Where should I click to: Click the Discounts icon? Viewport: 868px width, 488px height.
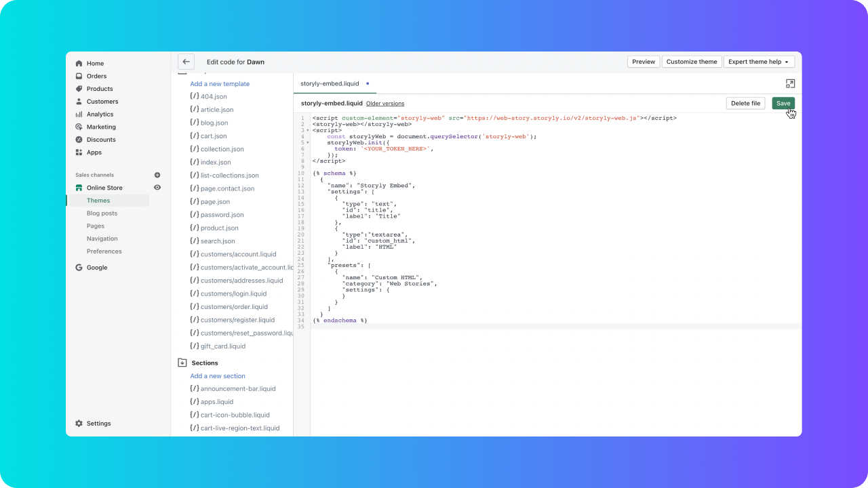[x=79, y=140]
